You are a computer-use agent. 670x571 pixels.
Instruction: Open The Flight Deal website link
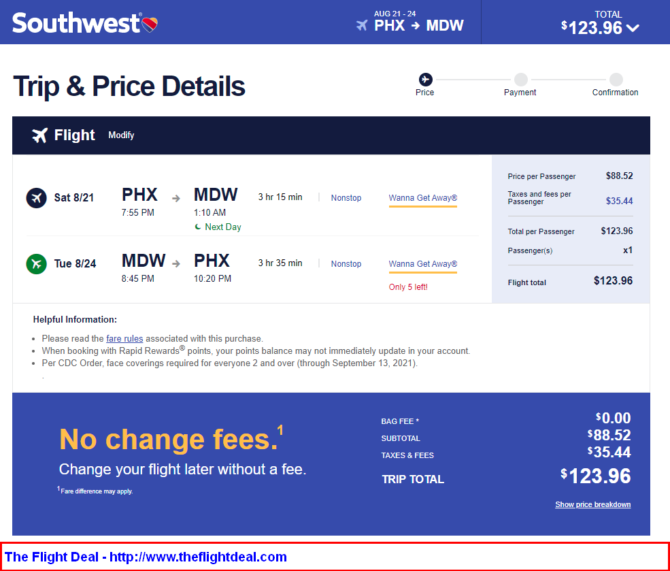tap(146, 557)
